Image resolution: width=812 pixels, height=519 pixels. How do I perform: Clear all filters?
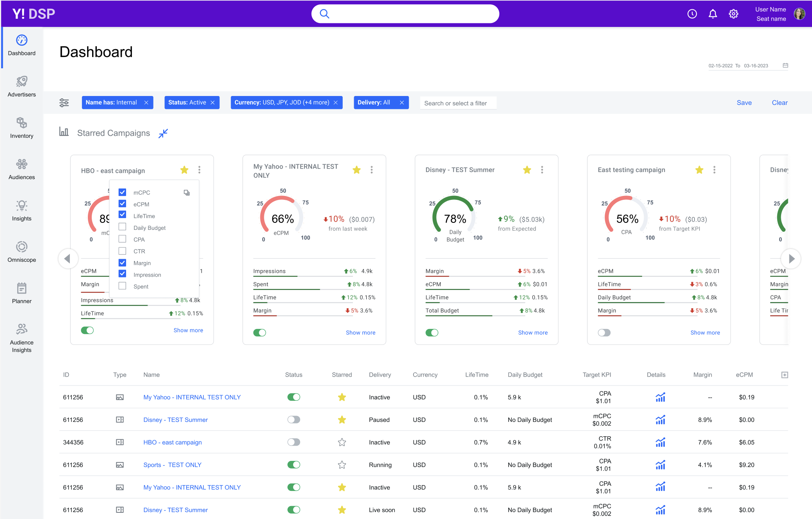780,103
